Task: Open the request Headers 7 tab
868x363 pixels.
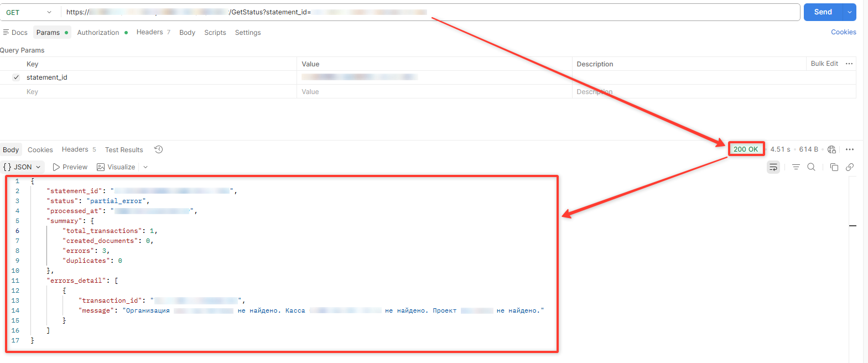Action: 153,32
